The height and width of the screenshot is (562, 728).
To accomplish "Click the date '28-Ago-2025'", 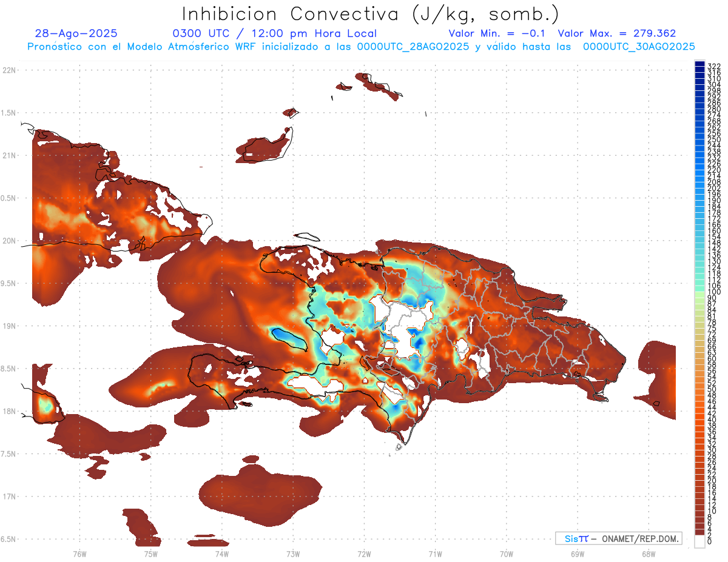I will [76, 33].
